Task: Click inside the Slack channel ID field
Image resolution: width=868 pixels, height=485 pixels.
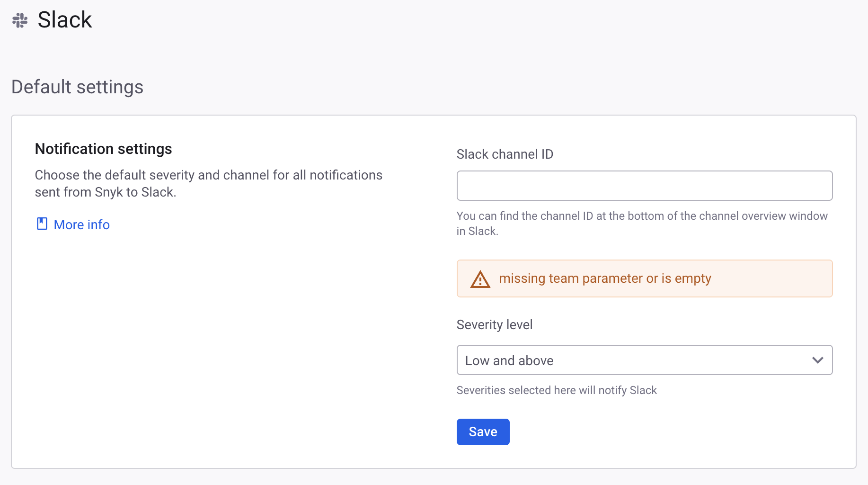Action: 644,185
